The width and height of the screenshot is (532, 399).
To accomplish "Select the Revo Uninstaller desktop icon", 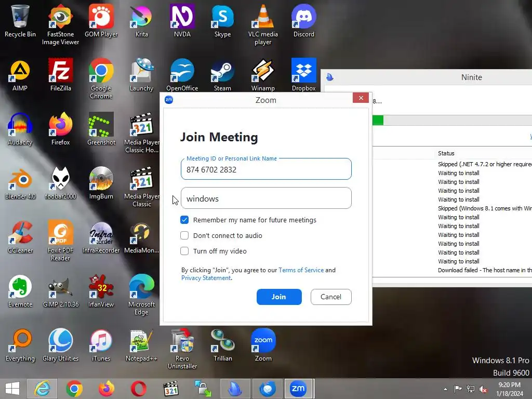I will point(182,349).
